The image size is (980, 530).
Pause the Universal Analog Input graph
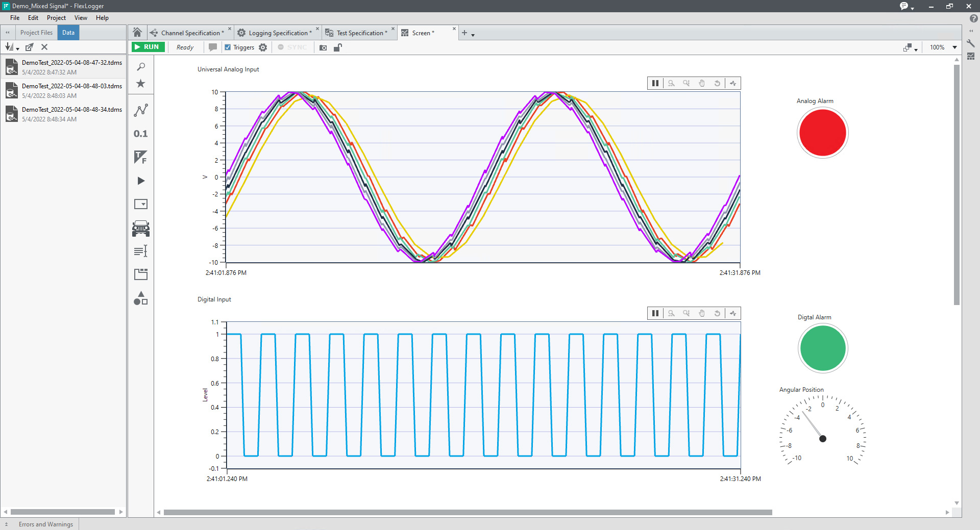click(655, 83)
